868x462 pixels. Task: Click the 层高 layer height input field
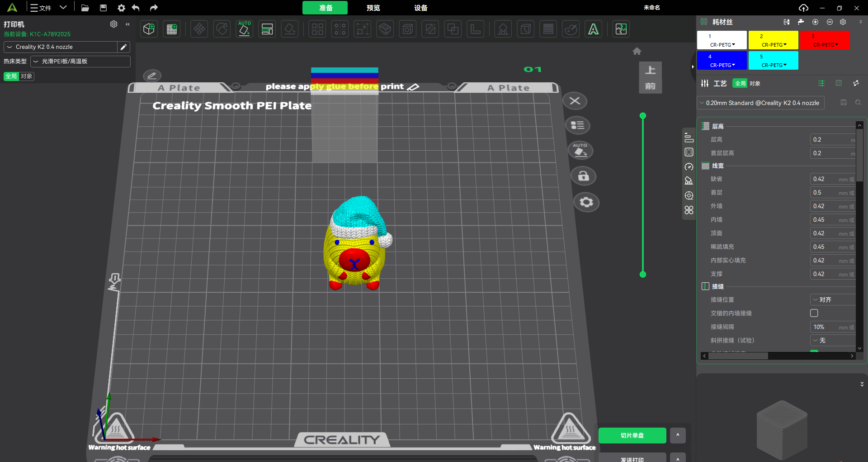pyautogui.click(x=833, y=139)
